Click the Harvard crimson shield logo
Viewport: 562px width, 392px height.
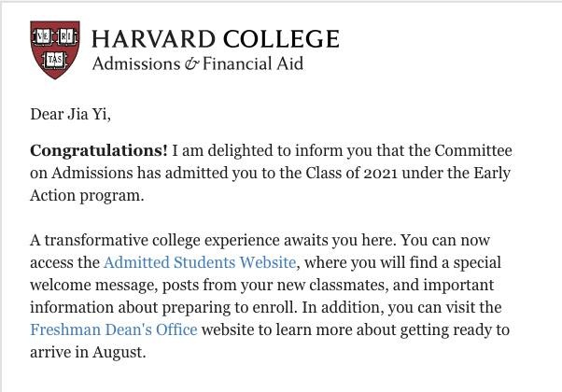(x=54, y=50)
